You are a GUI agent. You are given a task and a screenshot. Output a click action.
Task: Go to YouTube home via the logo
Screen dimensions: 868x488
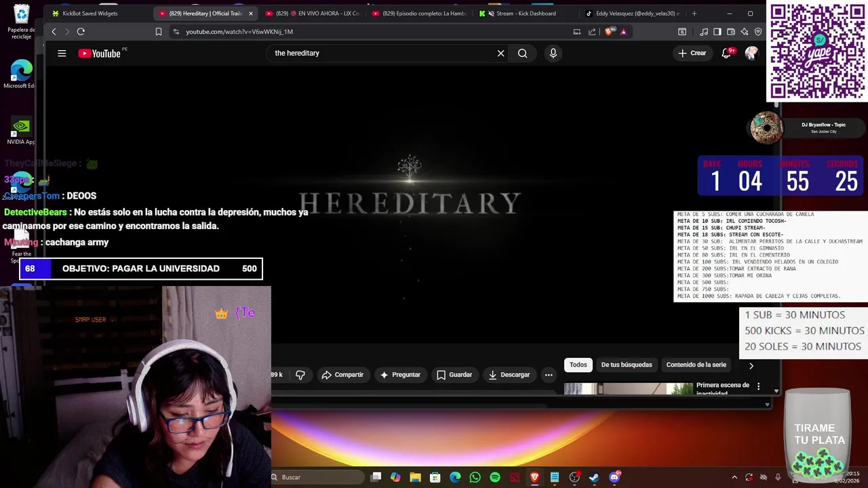pyautogui.click(x=99, y=53)
